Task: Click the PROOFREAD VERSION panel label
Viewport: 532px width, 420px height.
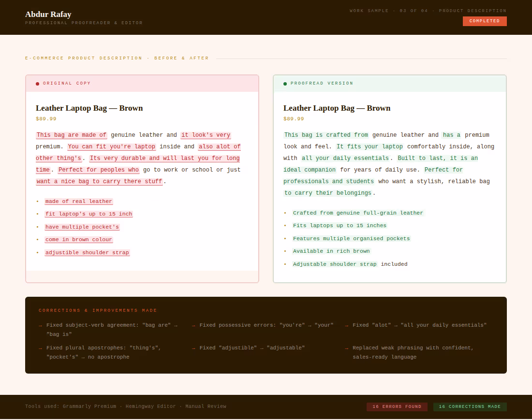Action: pyautogui.click(x=322, y=83)
